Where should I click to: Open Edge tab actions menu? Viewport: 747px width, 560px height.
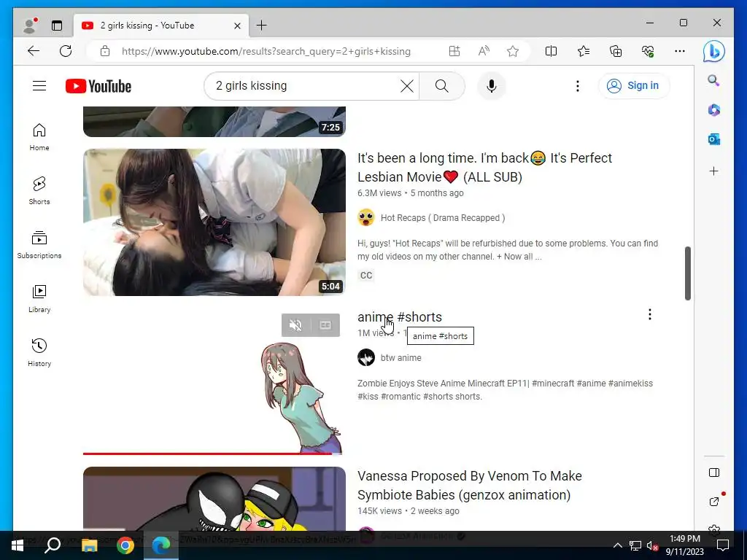tap(57, 26)
